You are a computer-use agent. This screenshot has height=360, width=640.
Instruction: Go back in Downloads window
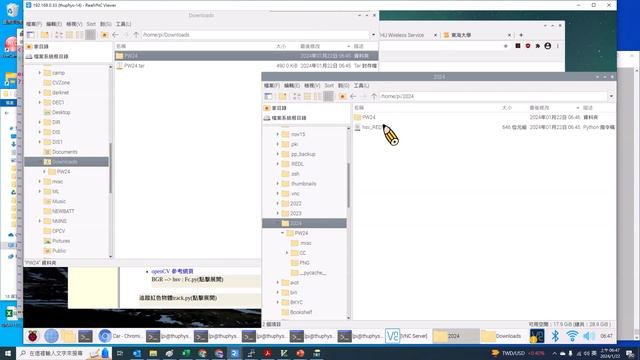(x=115, y=35)
